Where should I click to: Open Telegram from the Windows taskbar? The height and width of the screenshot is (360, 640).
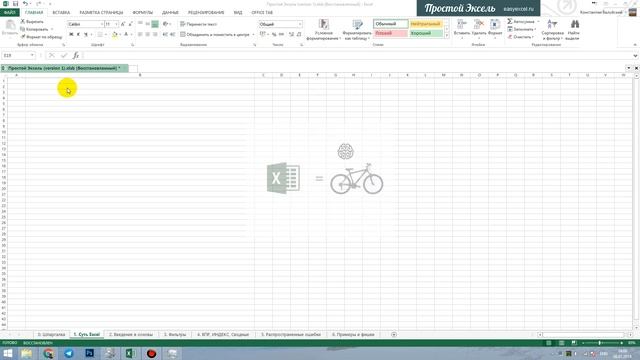(69, 353)
